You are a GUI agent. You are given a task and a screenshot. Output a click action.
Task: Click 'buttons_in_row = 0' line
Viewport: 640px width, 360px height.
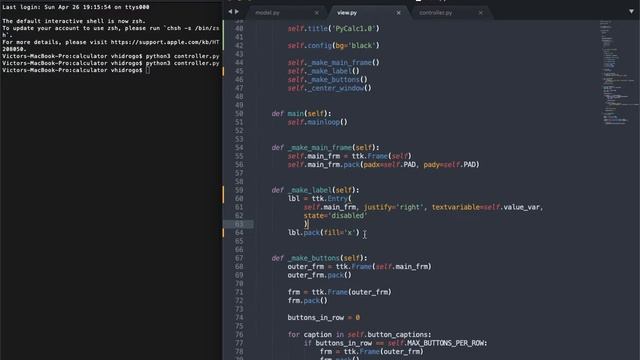(324, 318)
